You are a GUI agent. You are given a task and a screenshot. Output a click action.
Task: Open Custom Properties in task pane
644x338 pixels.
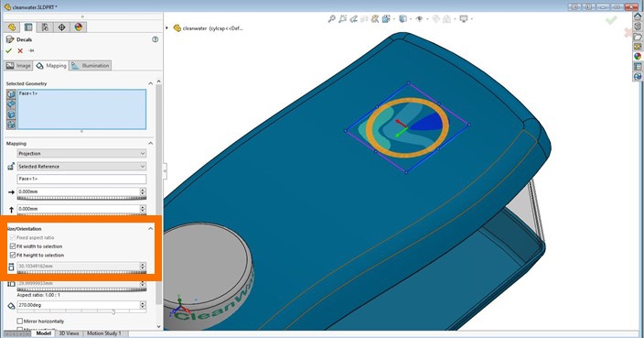pyautogui.click(x=638, y=66)
